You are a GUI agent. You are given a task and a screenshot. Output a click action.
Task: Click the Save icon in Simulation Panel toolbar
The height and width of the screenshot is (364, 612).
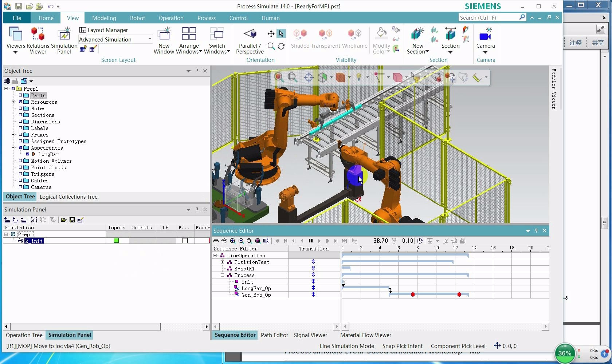pos(72,220)
